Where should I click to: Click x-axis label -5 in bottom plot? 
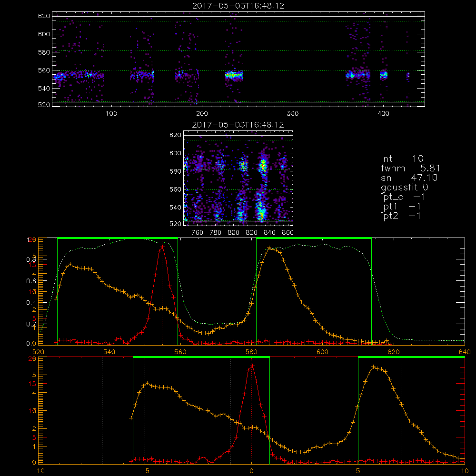pos(145,471)
